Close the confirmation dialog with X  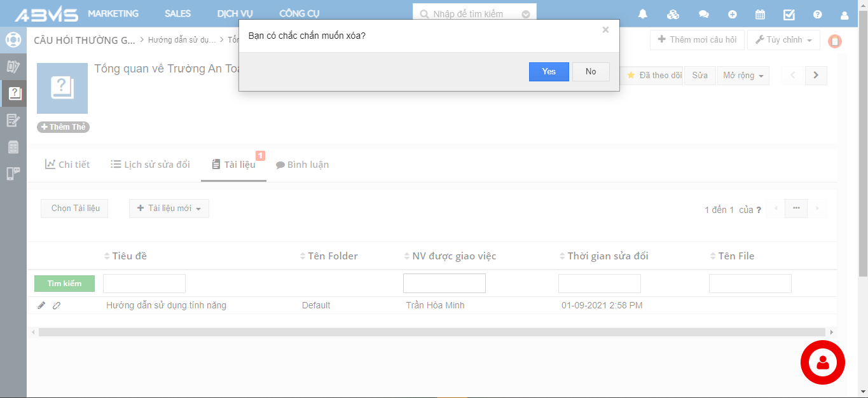(x=605, y=30)
